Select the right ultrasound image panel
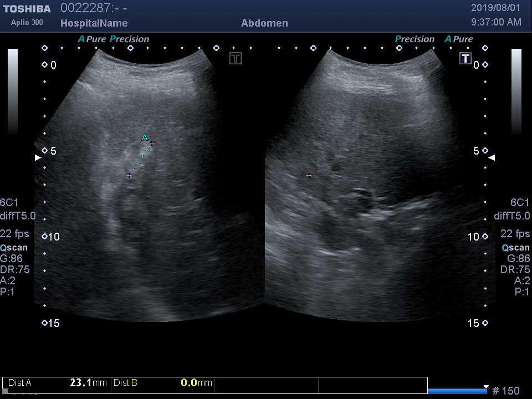532x399 pixels. [x=380, y=185]
